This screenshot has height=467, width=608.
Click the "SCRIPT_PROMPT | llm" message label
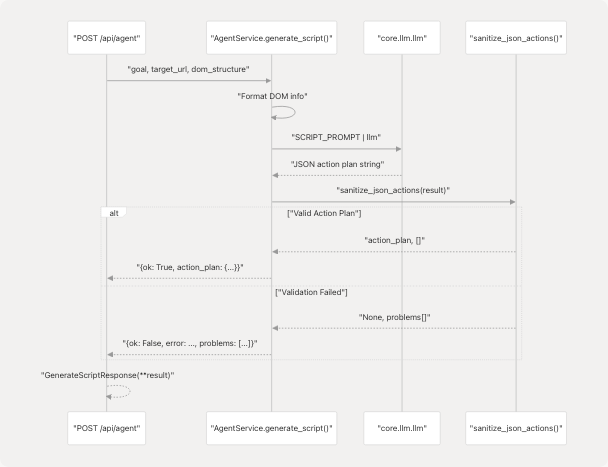pos(335,136)
